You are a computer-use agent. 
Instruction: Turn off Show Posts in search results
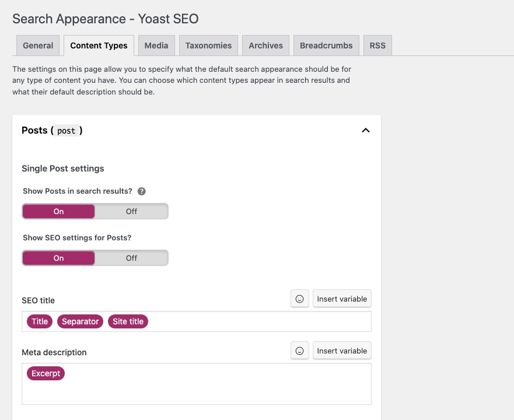(131, 211)
